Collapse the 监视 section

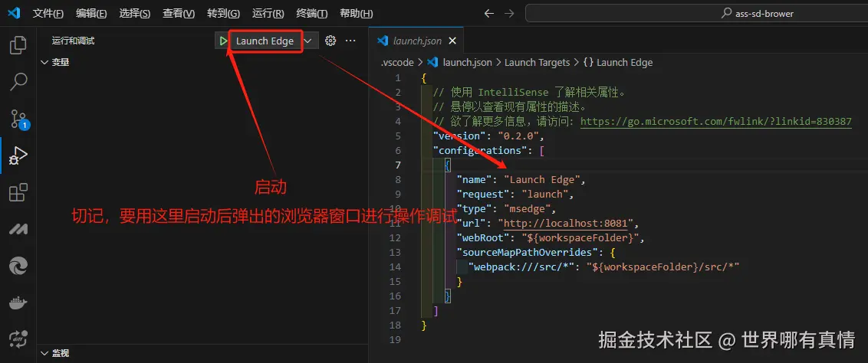[x=54, y=354]
